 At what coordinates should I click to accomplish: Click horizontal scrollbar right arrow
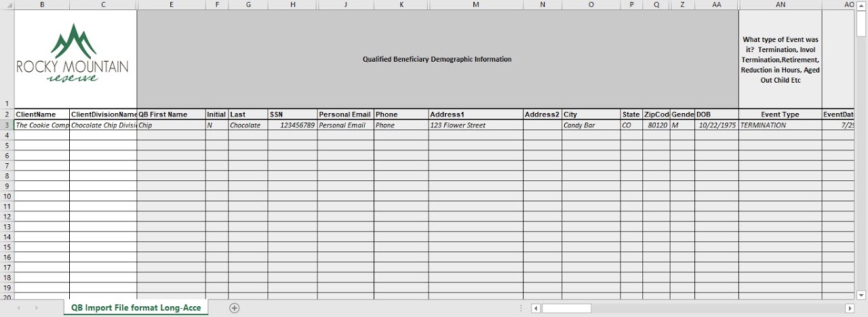click(x=849, y=309)
